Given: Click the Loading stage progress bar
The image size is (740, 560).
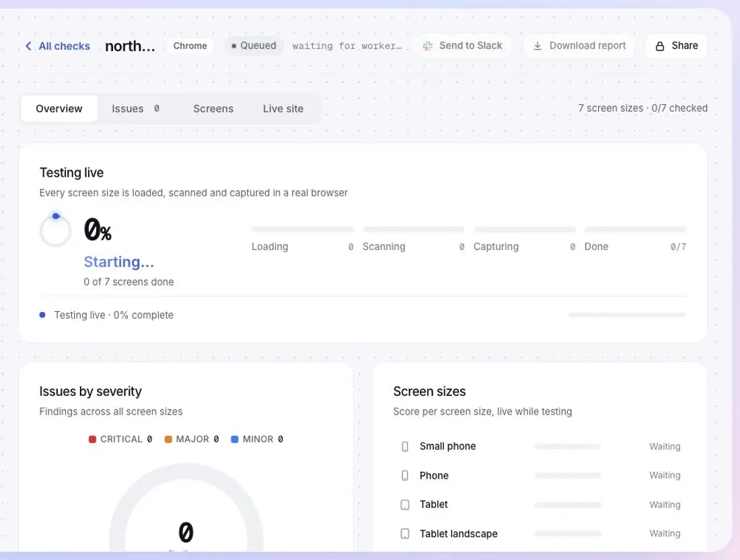Looking at the screenshot, I should pyautogui.click(x=303, y=229).
